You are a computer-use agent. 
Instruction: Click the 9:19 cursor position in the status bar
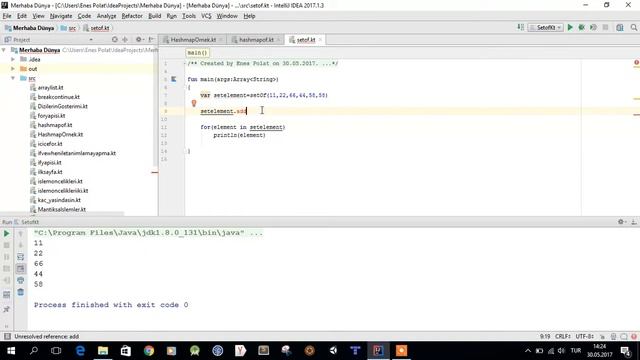(544, 336)
